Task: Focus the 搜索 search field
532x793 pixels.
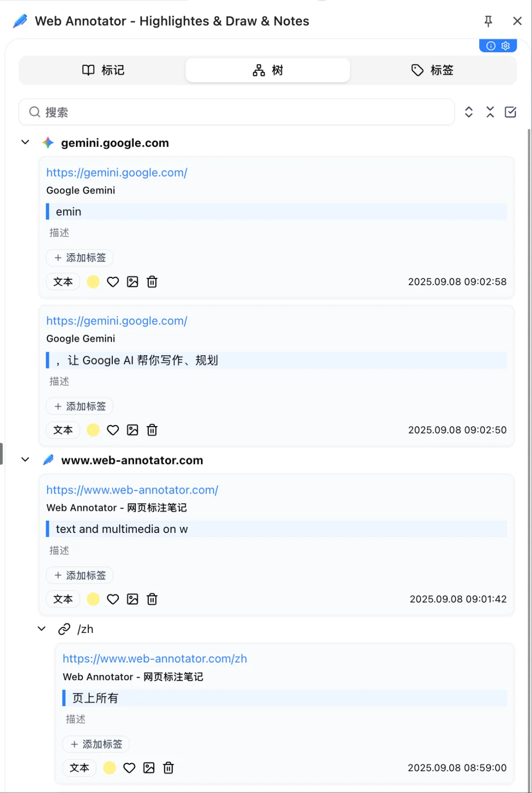Action: click(236, 112)
